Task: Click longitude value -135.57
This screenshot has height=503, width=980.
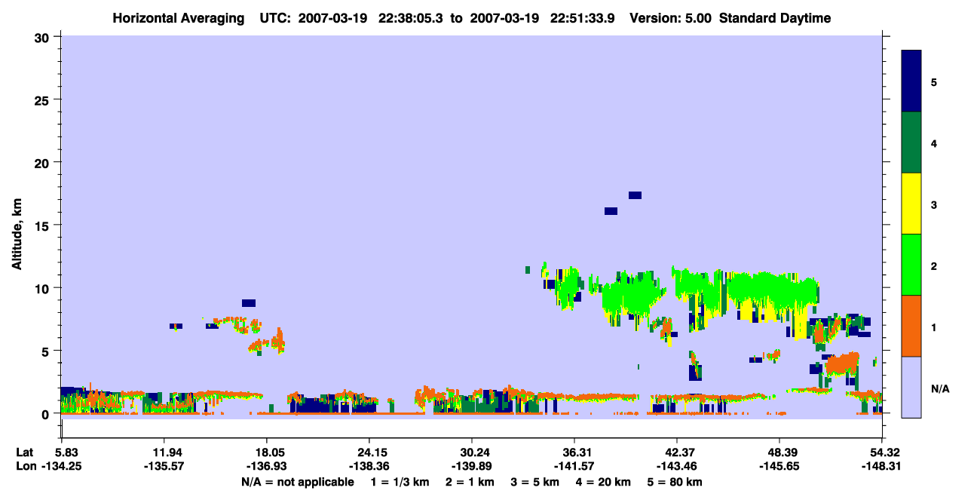Action: [x=165, y=466]
